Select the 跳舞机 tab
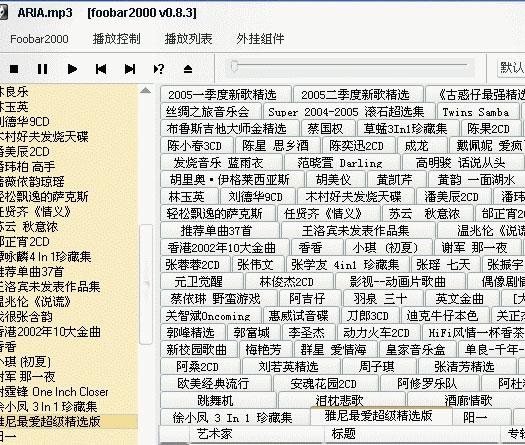 click(218, 401)
